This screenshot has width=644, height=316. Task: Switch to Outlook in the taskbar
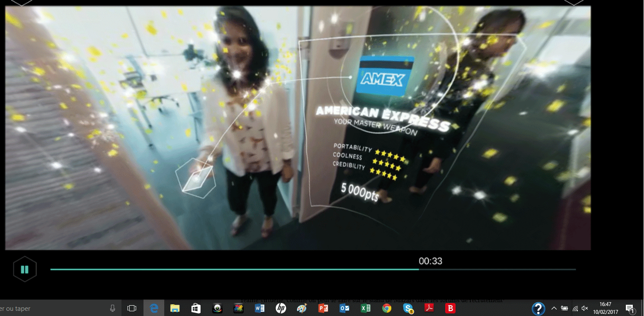[344, 308]
